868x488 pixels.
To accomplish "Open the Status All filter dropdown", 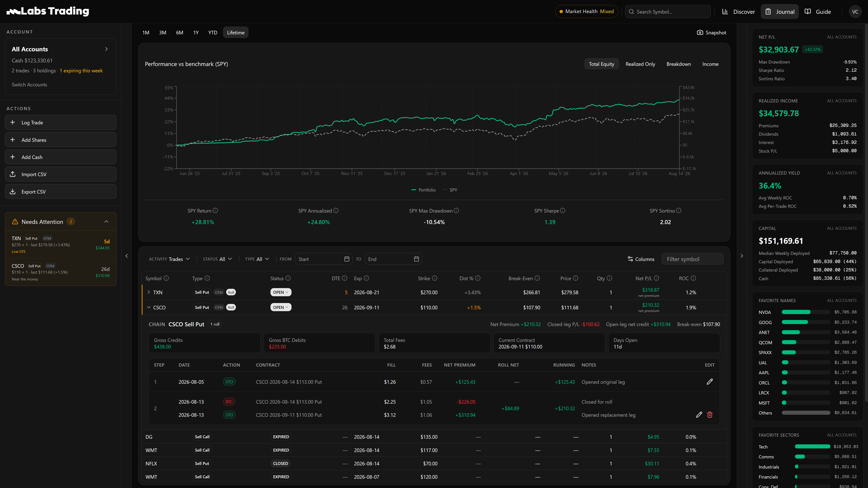I will click(217, 259).
